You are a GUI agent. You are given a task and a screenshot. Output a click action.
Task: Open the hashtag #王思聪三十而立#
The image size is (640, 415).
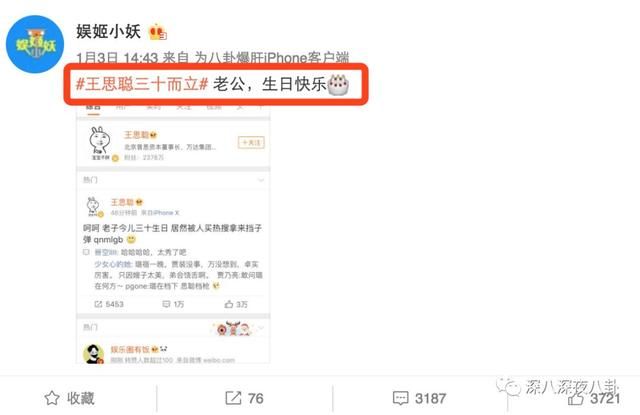(x=142, y=84)
